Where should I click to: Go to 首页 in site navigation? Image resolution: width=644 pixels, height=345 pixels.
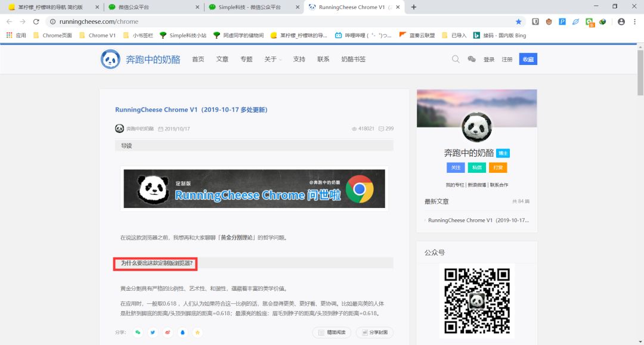pos(198,59)
